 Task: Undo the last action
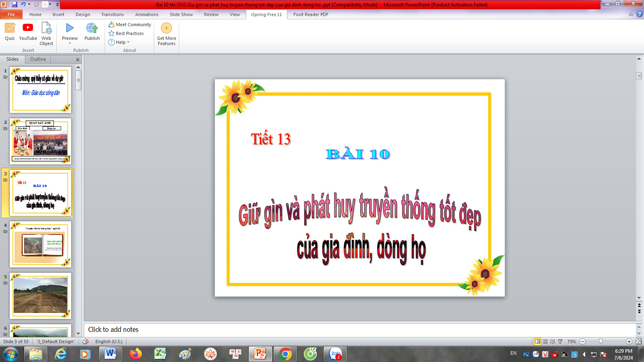pyautogui.click(x=23, y=4)
